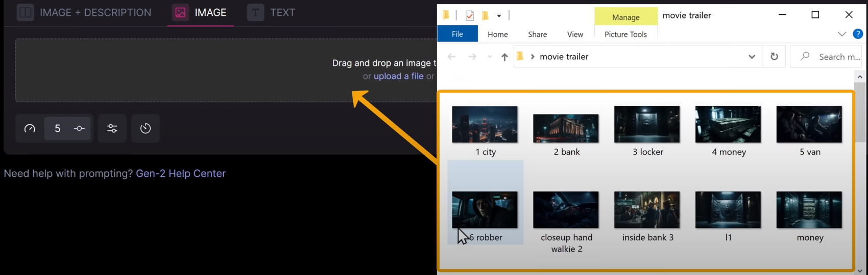868x275 pixels.
Task: Click the motion speed gauge icon
Action: [x=30, y=128]
